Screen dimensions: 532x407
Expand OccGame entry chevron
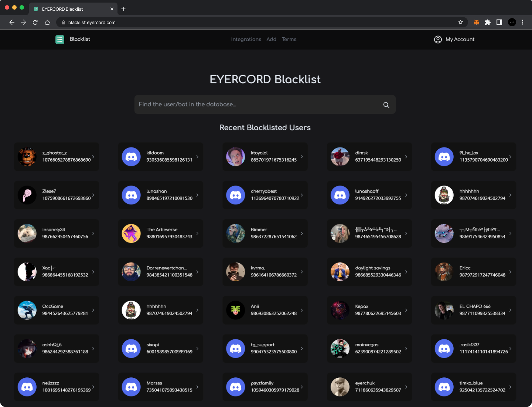click(x=93, y=310)
